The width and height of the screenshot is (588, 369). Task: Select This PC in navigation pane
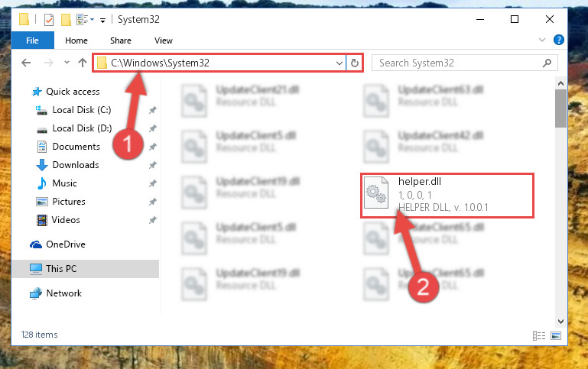[x=86, y=269]
